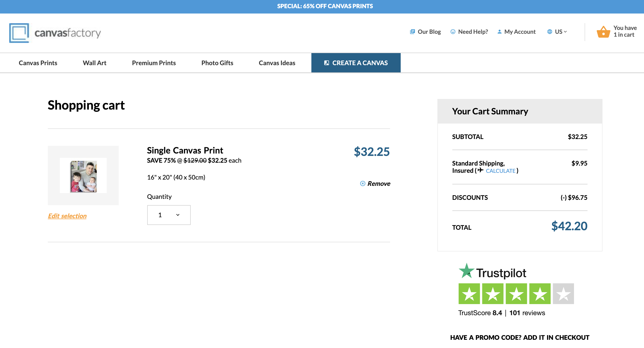Expand the quantity selector dropdown
644x348 pixels.
[x=168, y=214]
